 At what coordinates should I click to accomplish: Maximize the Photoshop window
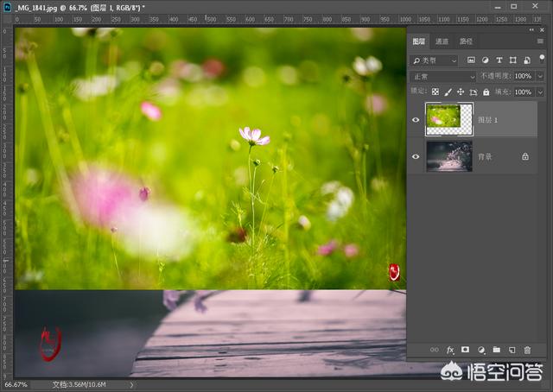coord(514,6)
